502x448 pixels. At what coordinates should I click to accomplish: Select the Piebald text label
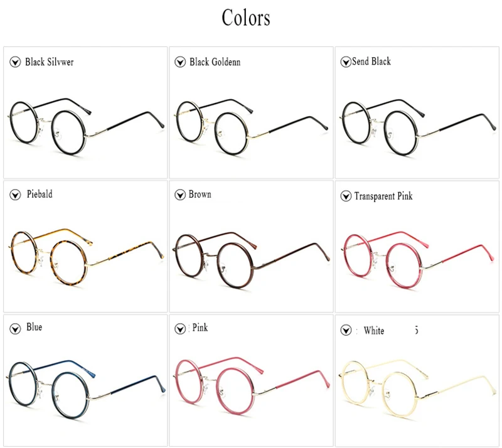[x=39, y=195]
